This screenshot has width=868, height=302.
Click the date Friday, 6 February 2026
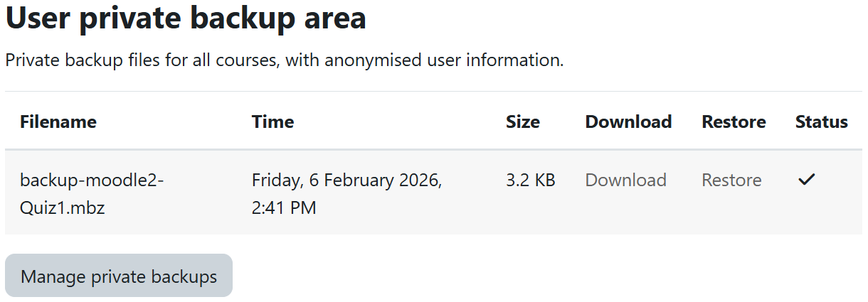click(346, 180)
